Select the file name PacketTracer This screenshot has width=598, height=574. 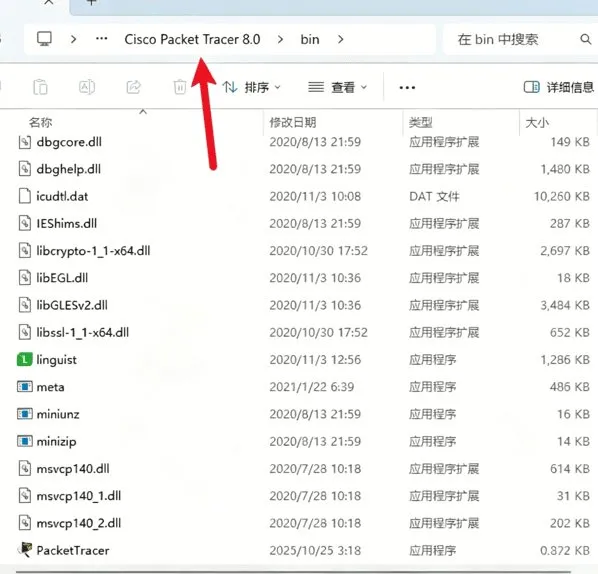point(73,550)
